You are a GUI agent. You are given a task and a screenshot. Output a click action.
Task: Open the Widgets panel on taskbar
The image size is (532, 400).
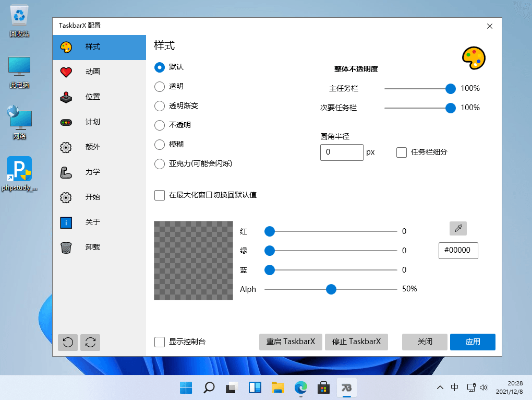click(x=255, y=387)
